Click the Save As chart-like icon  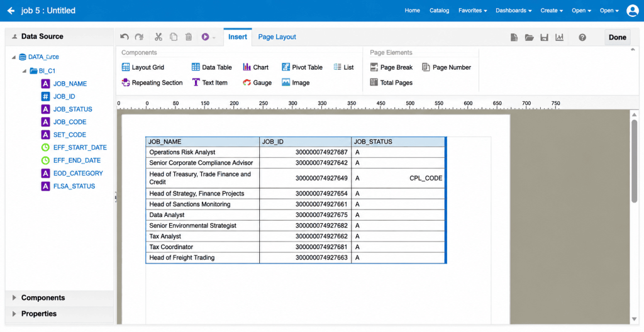[559, 37]
